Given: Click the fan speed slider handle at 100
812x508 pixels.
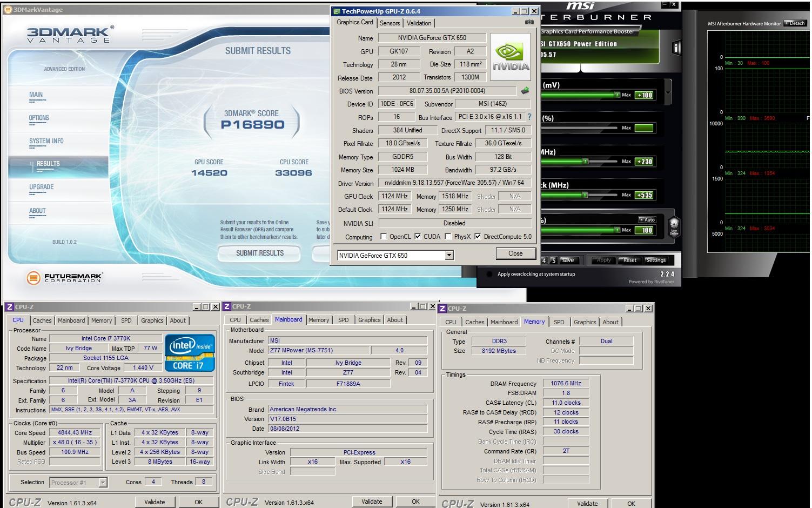Looking at the screenshot, I should [617, 230].
